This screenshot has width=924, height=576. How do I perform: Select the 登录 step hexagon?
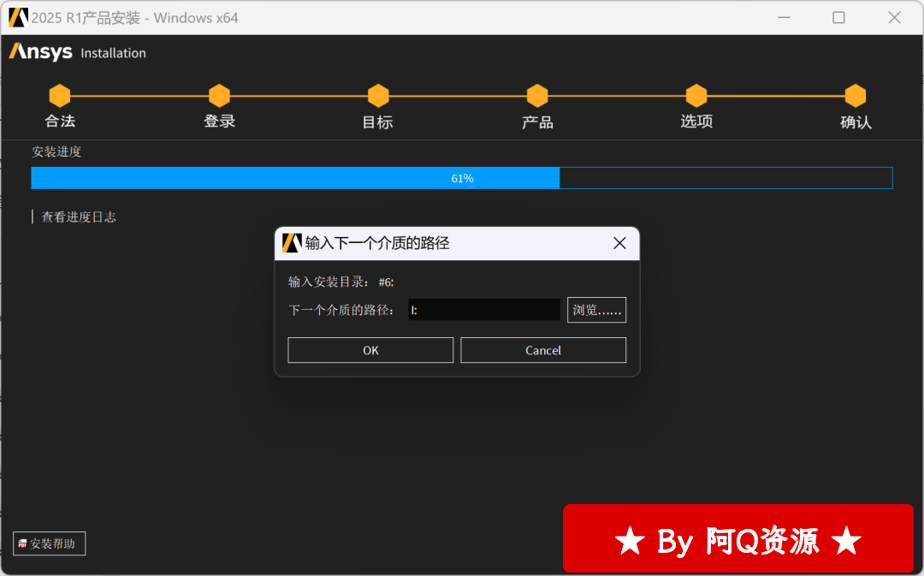tap(219, 96)
